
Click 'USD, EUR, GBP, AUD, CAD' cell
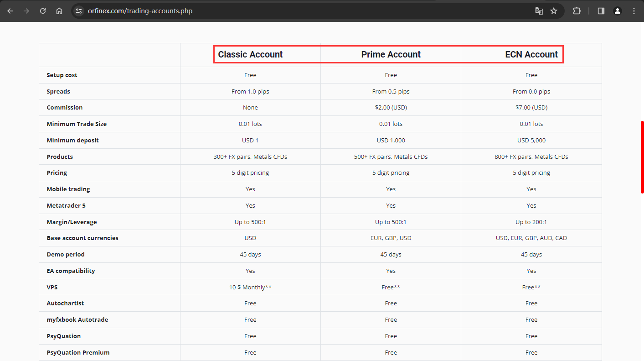click(531, 238)
